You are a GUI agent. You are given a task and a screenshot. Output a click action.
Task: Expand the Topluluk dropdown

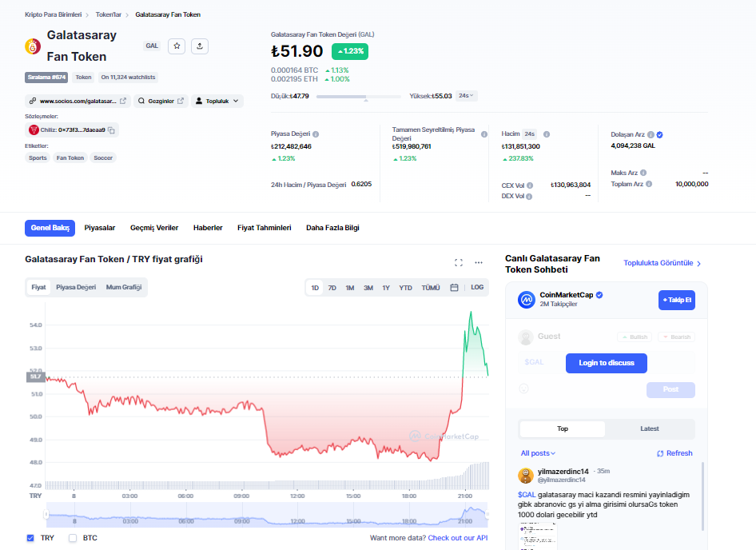coord(217,101)
